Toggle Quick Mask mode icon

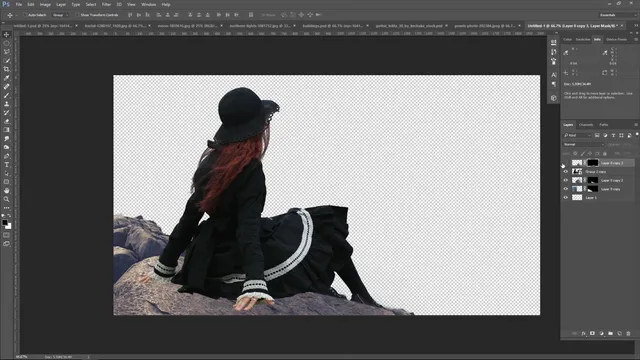click(x=7, y=235)
